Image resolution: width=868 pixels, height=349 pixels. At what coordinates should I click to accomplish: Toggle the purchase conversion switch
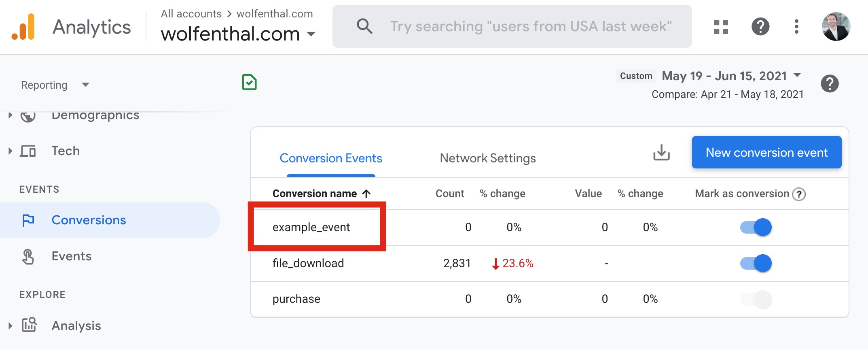tap(756, 299)
